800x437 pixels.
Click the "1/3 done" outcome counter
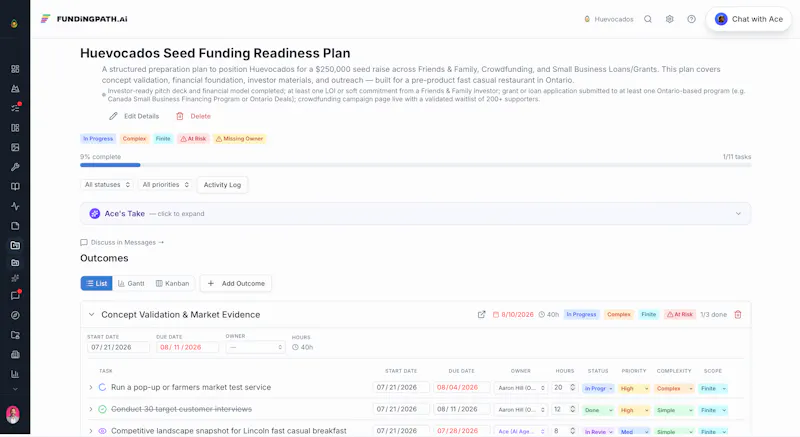713,315
